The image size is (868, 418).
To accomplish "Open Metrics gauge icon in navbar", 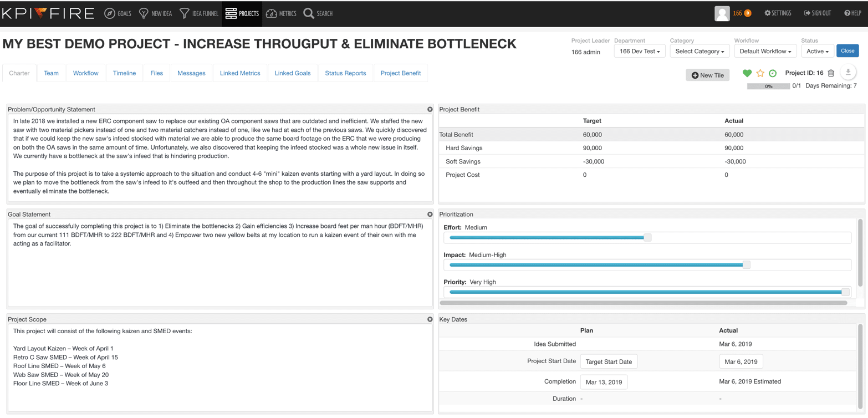I will coord(271,13).
